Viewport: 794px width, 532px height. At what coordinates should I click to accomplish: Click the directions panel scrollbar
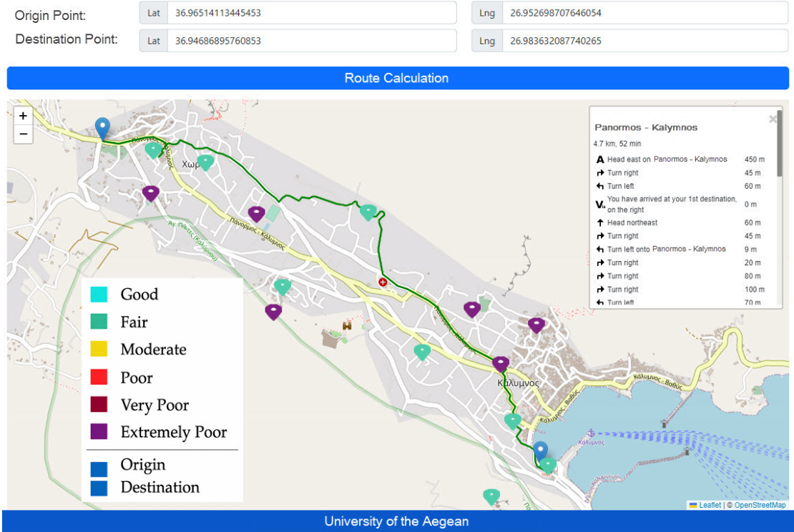click(780, 143)
